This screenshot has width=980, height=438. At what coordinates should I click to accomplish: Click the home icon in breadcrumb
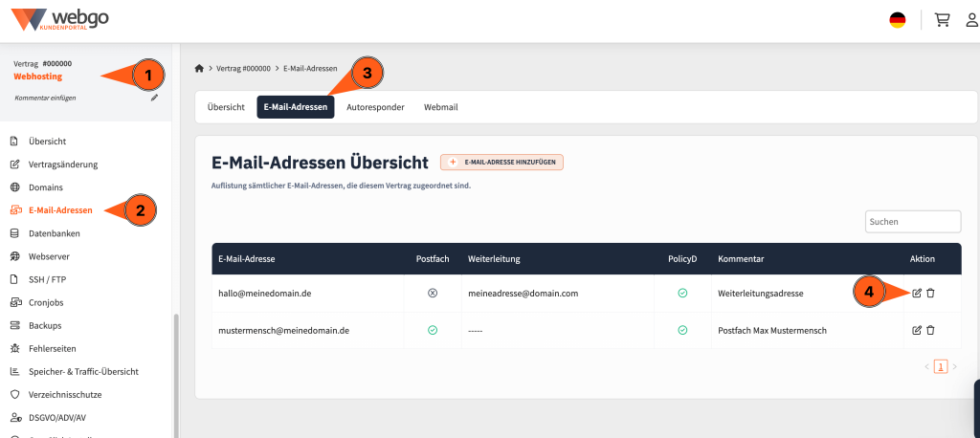(199, 68)
